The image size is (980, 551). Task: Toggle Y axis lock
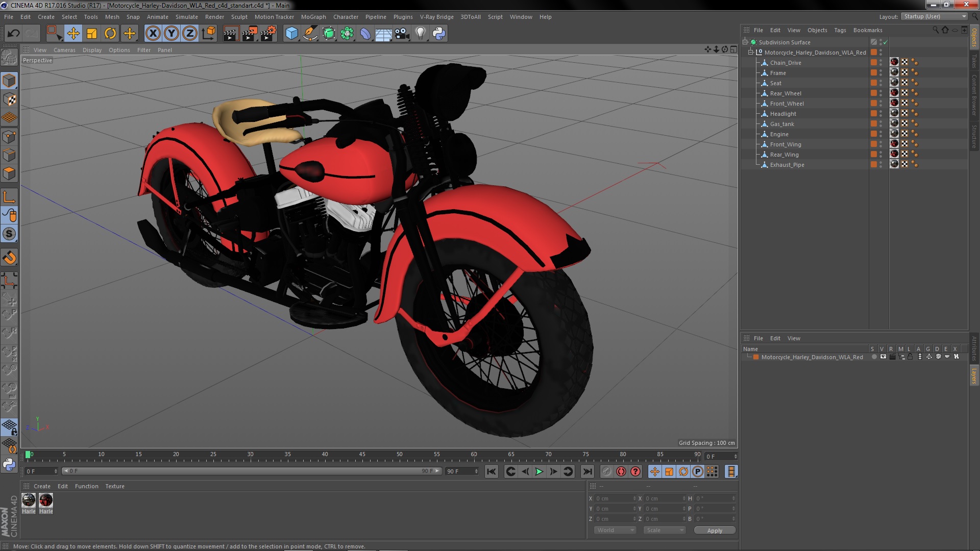(171, 34)
